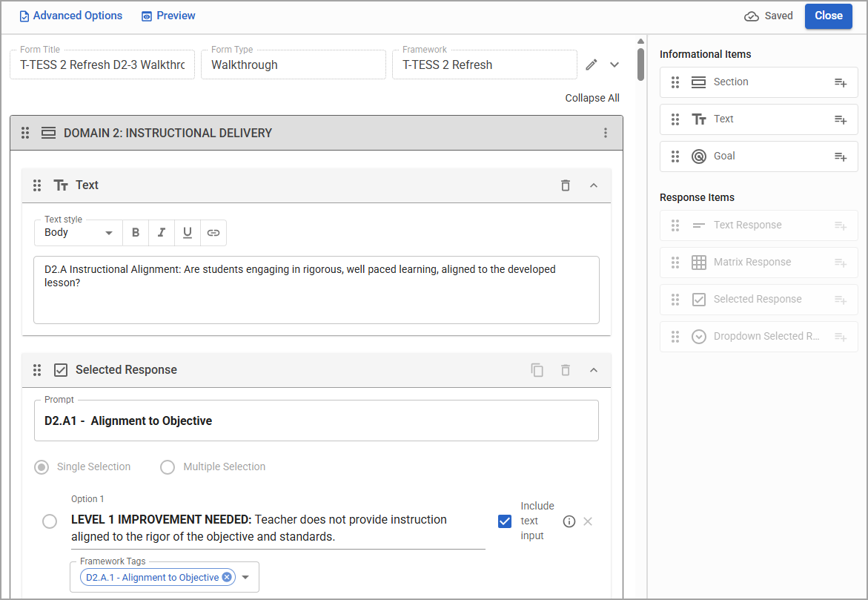Image resolution: width=868 pixels, height=600 pixels.
Task: Click the Selected Response item in sidebar
Action: coord(758,300)
